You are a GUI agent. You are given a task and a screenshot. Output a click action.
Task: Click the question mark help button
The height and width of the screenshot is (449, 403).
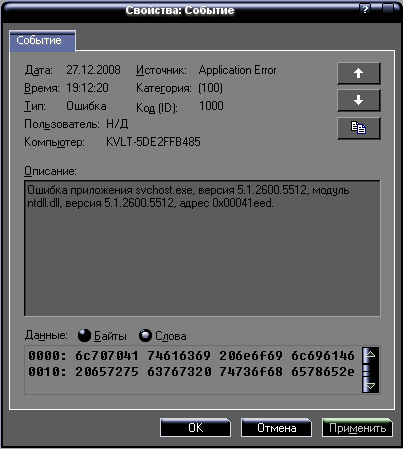(365, 9)
